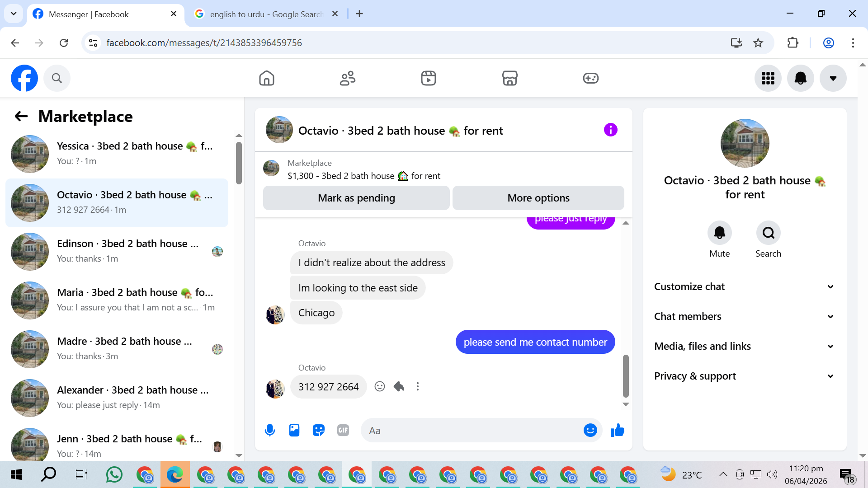
Task: View site information icon in address bar
Action: (x=93, y=43)
